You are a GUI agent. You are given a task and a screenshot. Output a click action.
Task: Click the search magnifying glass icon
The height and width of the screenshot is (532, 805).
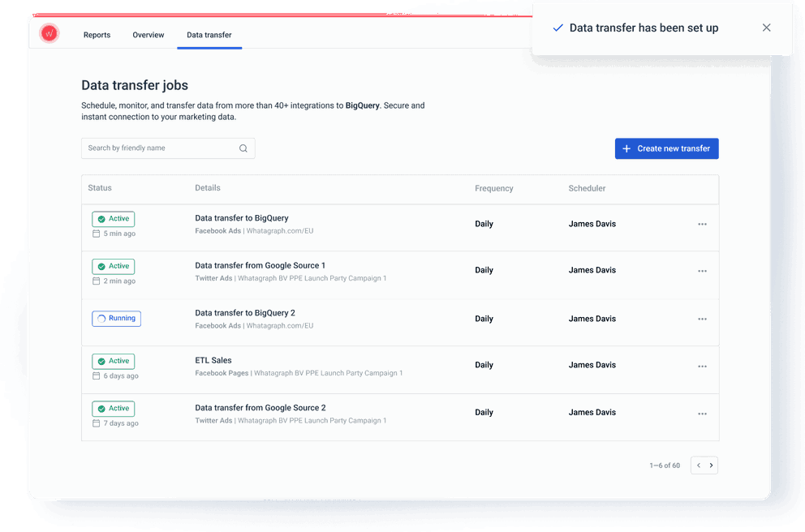coord(243,148)
